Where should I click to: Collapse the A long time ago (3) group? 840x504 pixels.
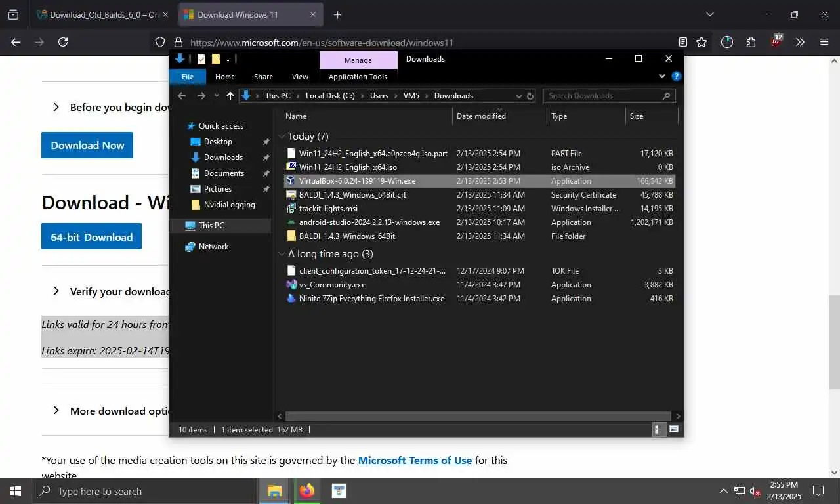pyautogui.click(x=282, y=254)
